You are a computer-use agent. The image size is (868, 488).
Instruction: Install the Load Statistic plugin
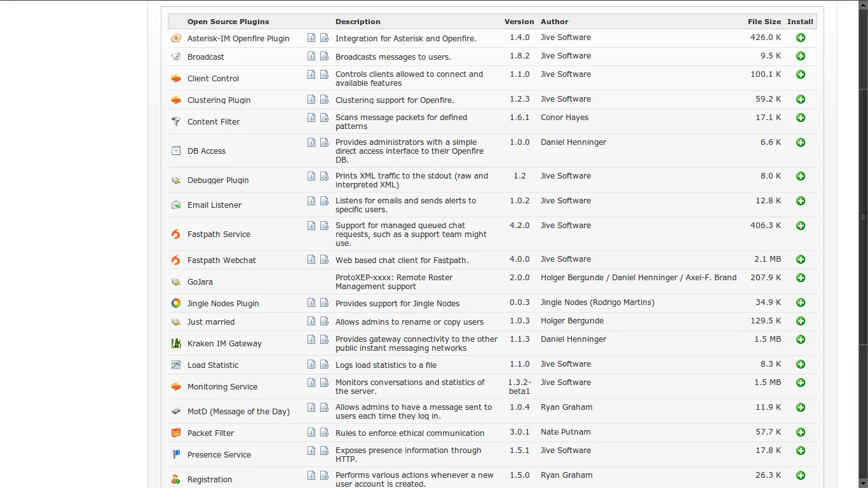coord(801,364)
